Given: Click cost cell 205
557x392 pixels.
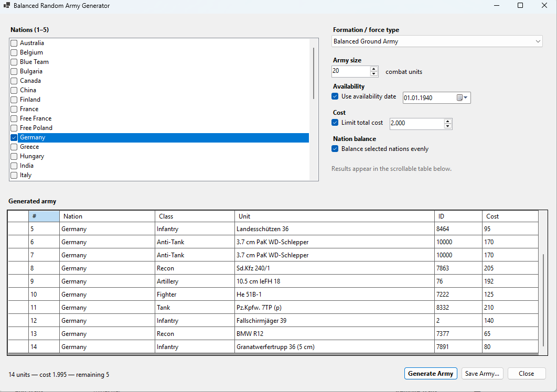Looking at the screenshot, I should point(510,268).
